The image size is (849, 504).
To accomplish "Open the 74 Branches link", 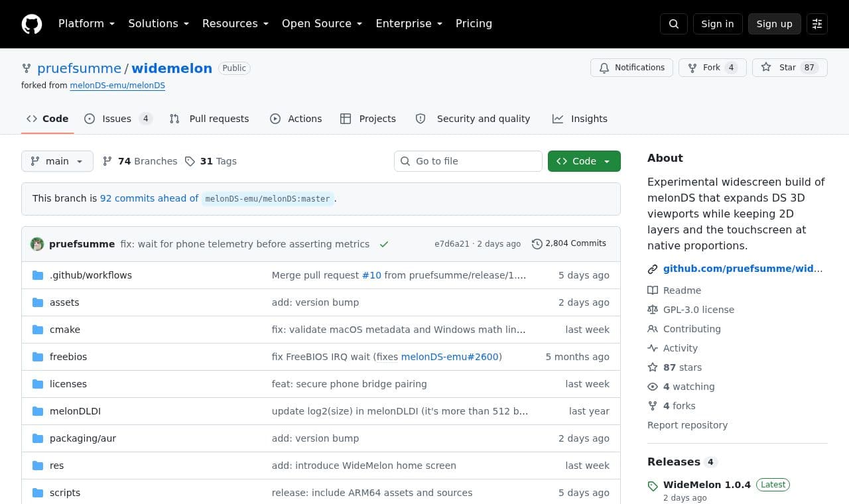I will click(140, 161).
